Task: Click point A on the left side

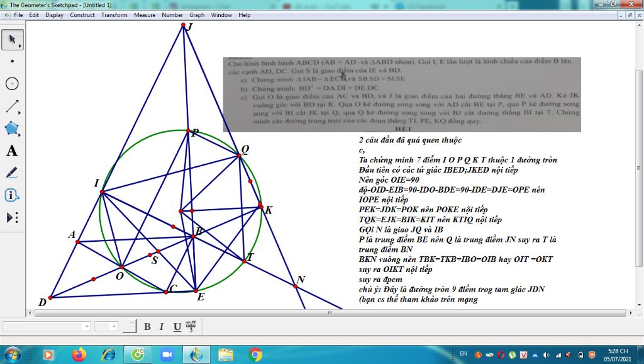Action: coord(77,242)
